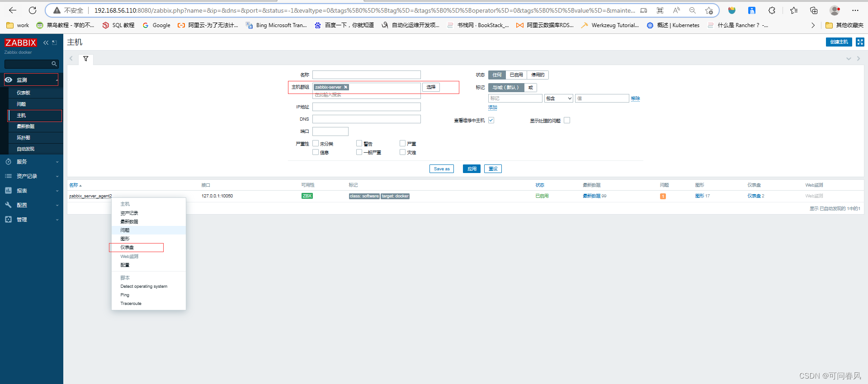Click 选择 to choose host groups
868x384 pixels.
[431, 87]
